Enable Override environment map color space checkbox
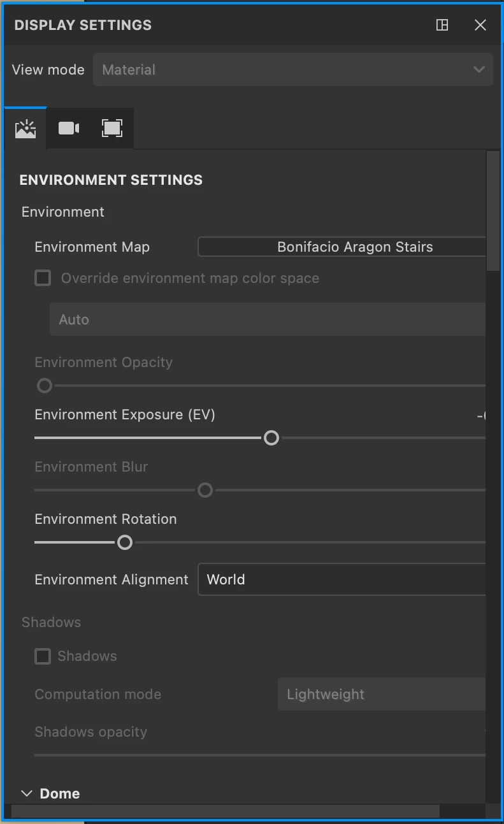Viewport: 504px width, 824px height. 43,278
